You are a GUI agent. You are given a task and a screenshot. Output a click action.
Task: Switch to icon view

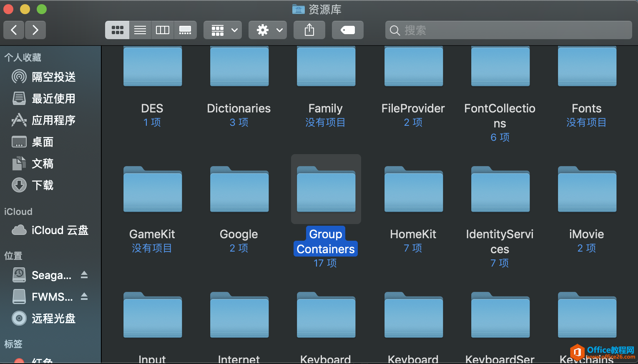(x=117, y=30)
